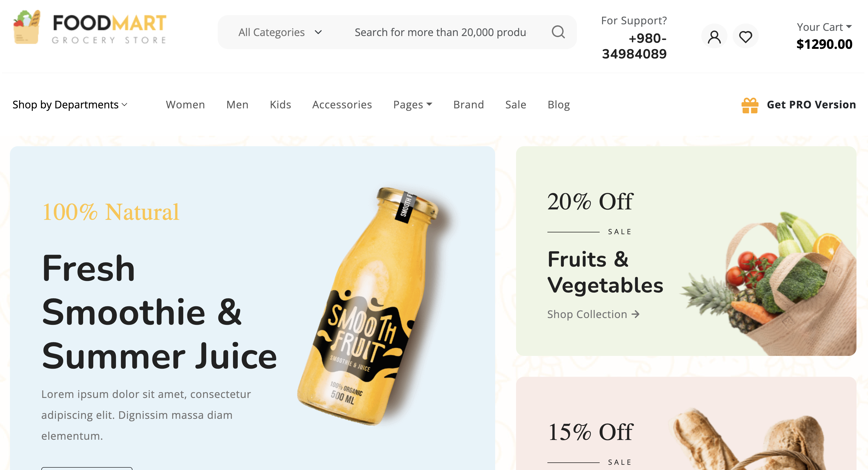
Task: Click the Your Cart caret arrow
Action: pyautogui.click(x=849, y=27)
